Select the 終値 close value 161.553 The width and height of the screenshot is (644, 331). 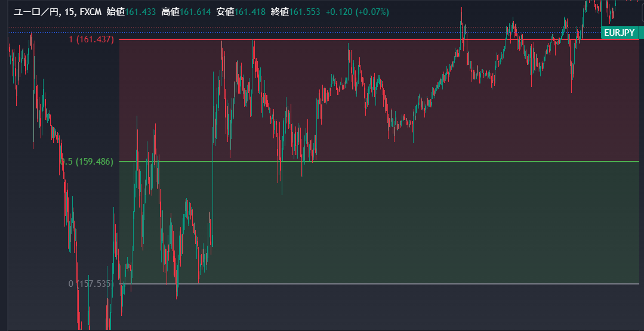tap(304, 12)
